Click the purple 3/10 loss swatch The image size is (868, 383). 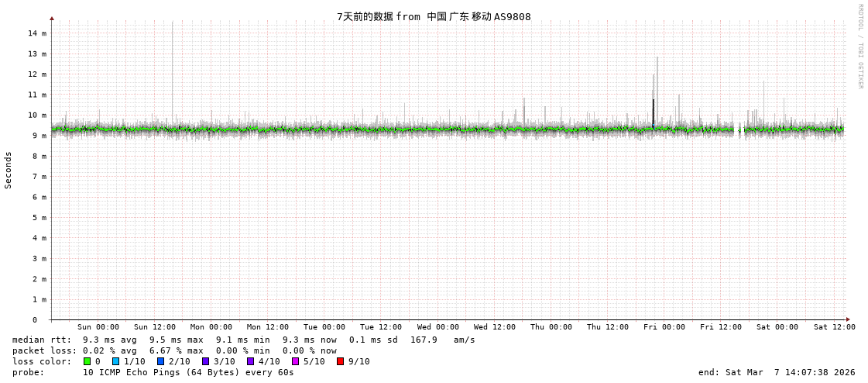pos(205,361)
